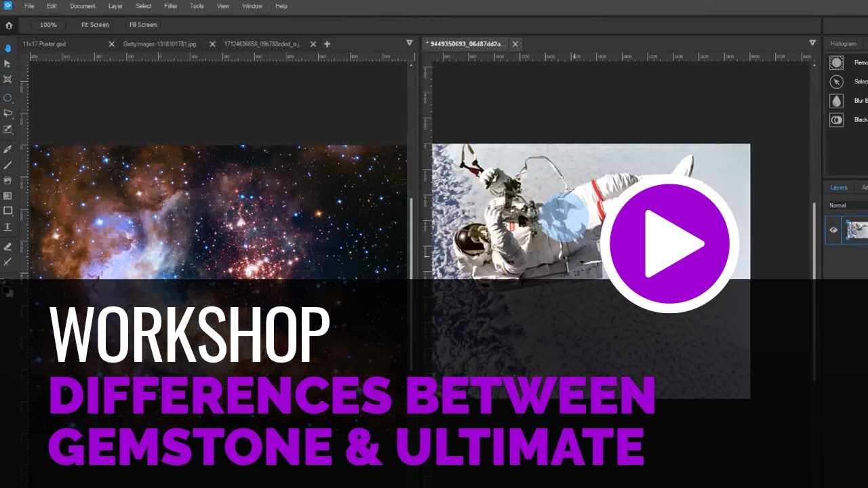Viewport: 868px width, 488px height.
Task: Open the Layers panel tab
Action: (839, 188)
